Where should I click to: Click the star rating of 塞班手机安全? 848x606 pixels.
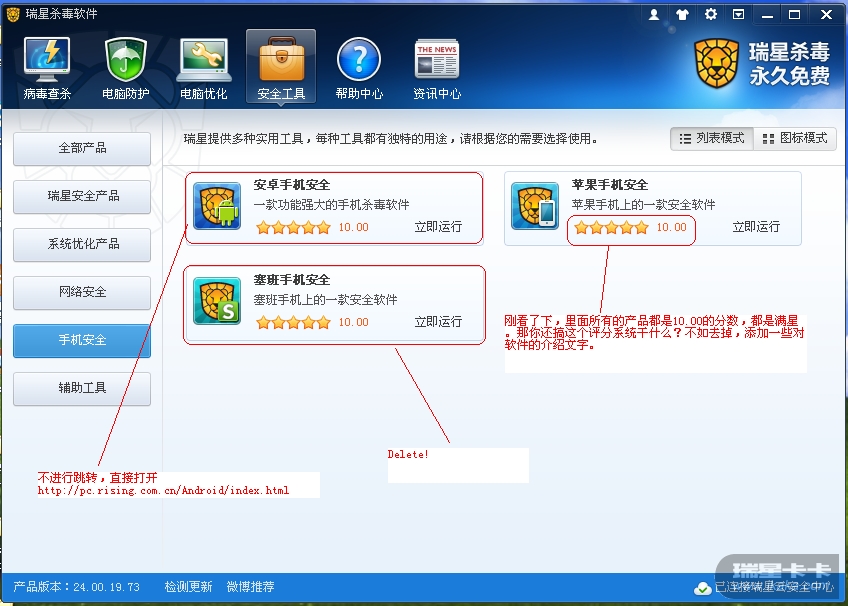click(293, 323)
